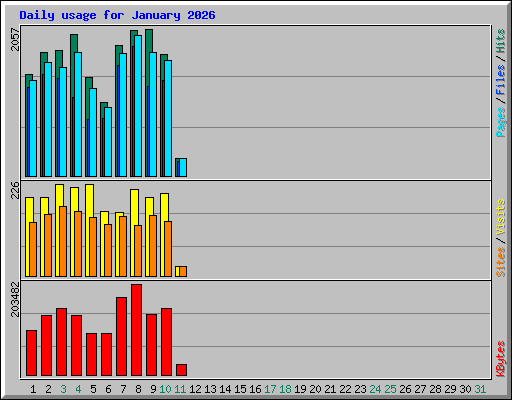Click day 10 on the x-axis
The height and width of the screenshot is (400, 512).
click(165, 389)
